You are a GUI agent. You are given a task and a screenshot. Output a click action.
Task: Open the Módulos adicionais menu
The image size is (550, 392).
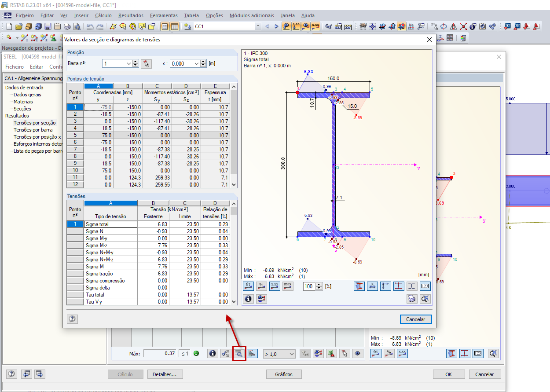pyautogui.click(x=251, y=15)
